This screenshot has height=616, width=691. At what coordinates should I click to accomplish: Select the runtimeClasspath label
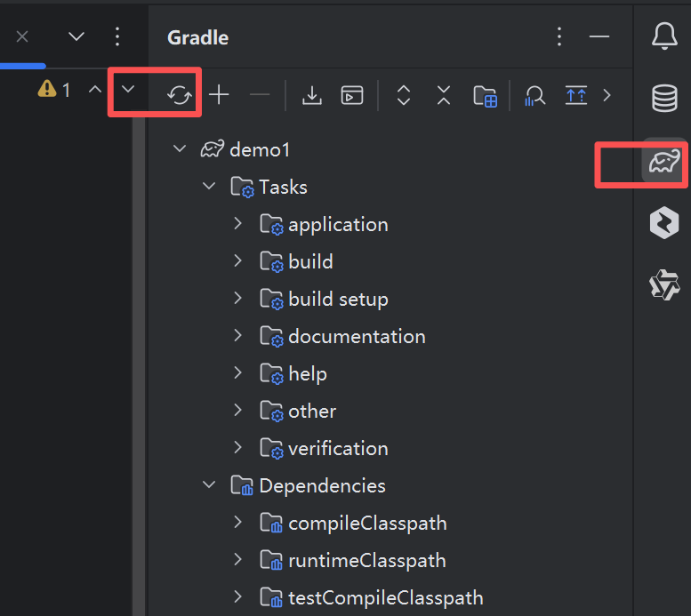coord(367,562)
